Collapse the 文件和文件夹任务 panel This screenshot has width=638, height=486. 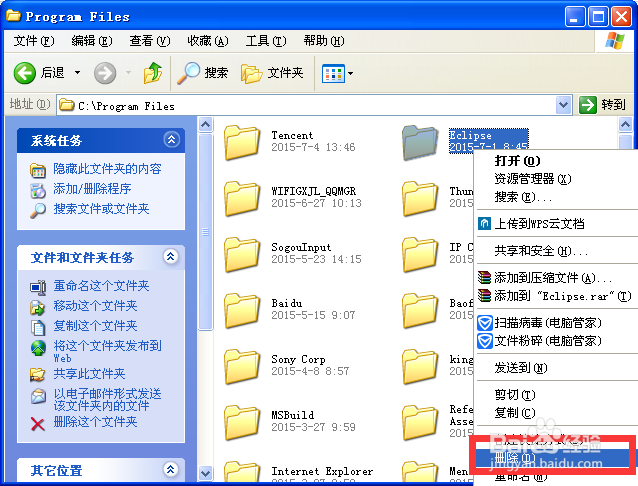click(x=171, y=256)
